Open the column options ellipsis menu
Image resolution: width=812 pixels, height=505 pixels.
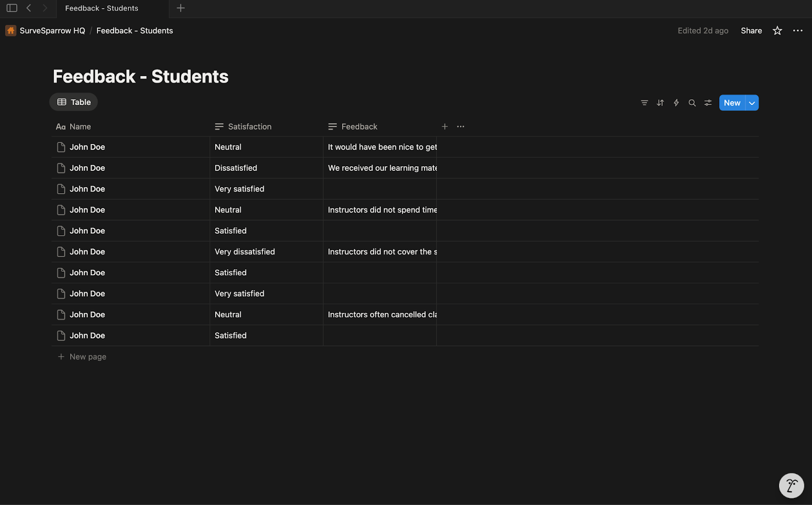point(460,127)
